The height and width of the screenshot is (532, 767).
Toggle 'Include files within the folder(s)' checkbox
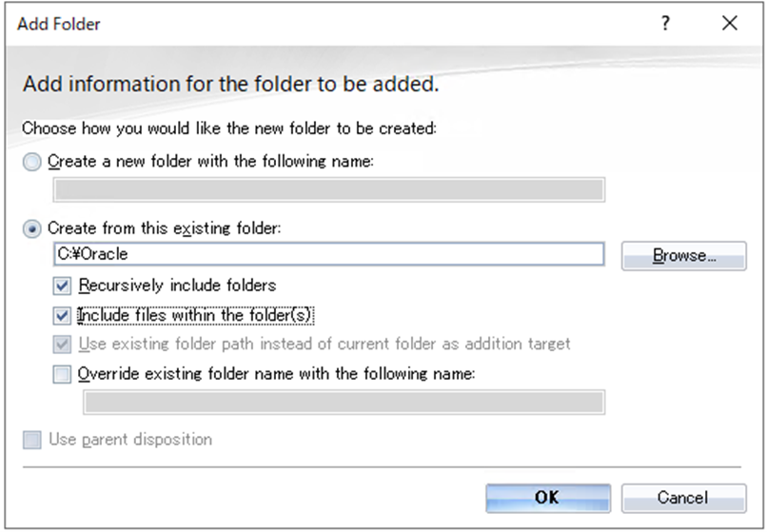pos(63,314)
